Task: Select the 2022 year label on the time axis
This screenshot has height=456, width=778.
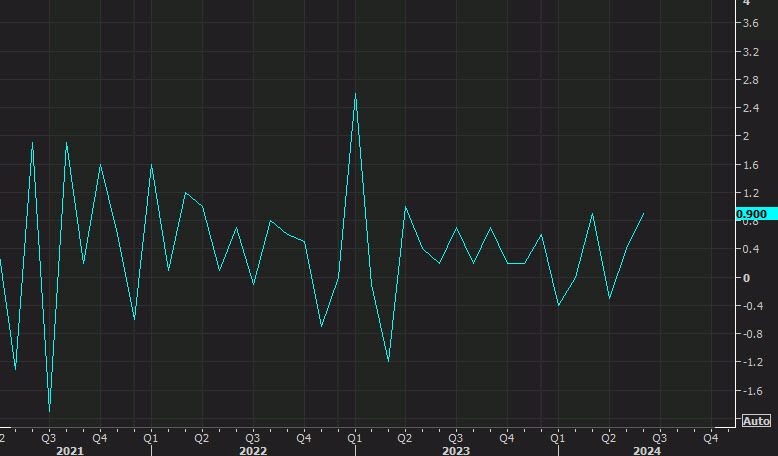Action: click(x=252, y=451)
